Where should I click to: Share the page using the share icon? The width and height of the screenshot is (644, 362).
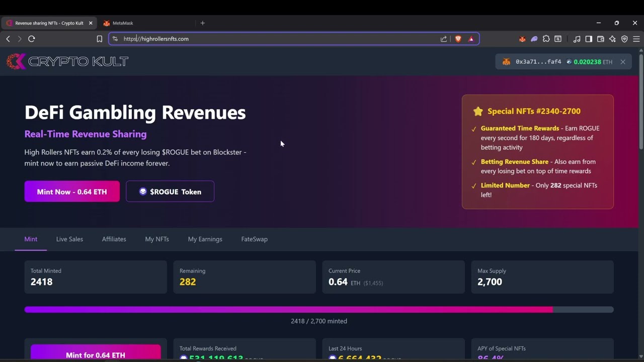click(444, 39)
